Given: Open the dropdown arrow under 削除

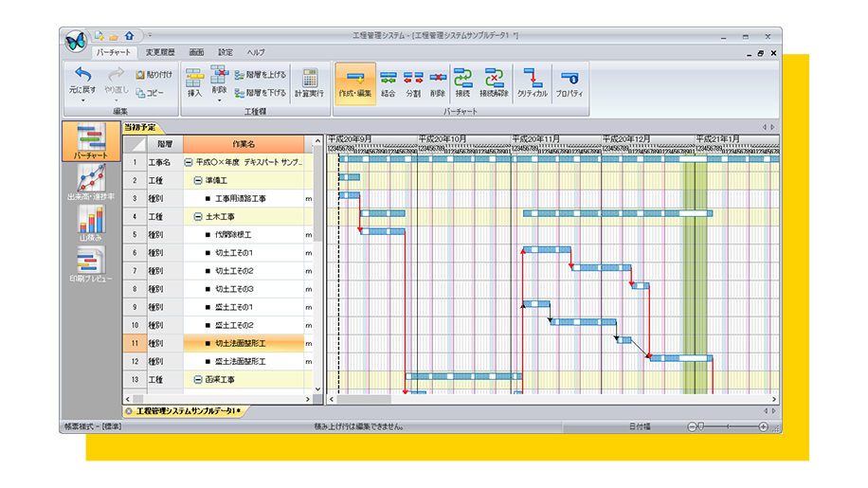Looking at the screenshot, I should 219,100.
